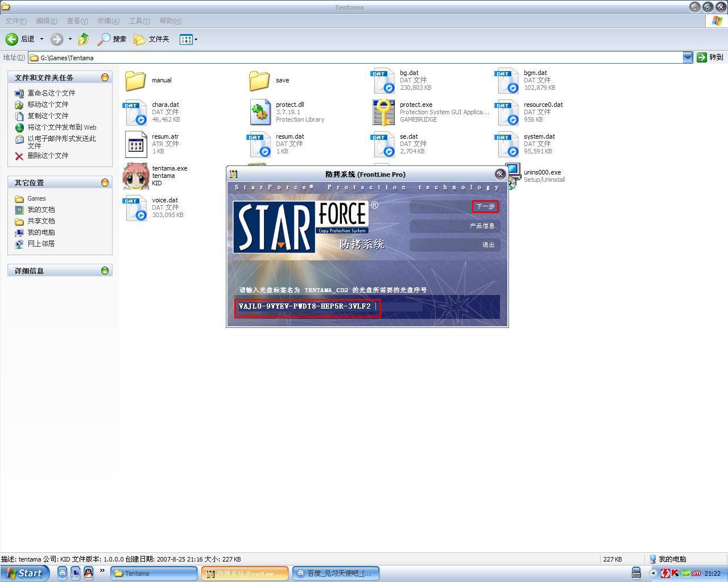Switch to Tentama taskbar window
Image resolution: width=728 pixels, height=582 pixels.
154,573
